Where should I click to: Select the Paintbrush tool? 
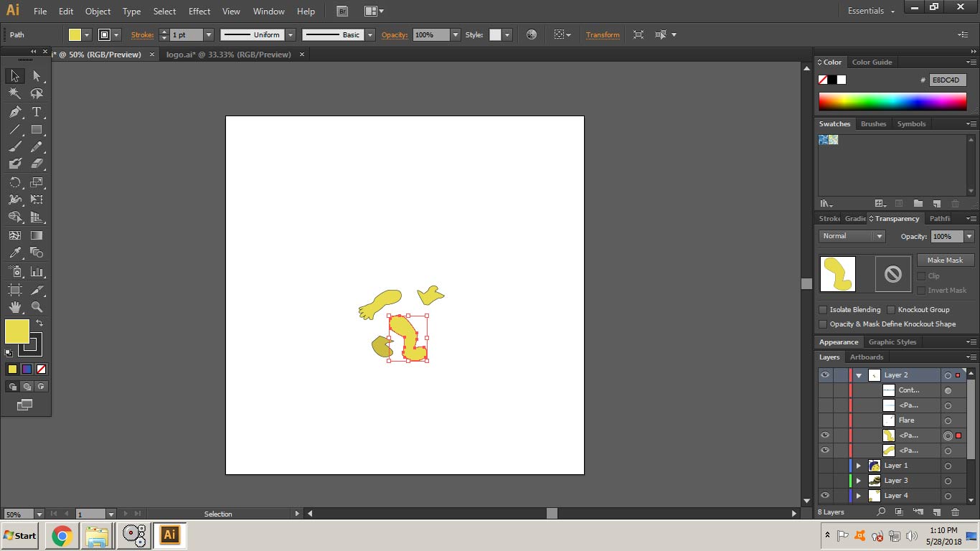pos(14,147)
